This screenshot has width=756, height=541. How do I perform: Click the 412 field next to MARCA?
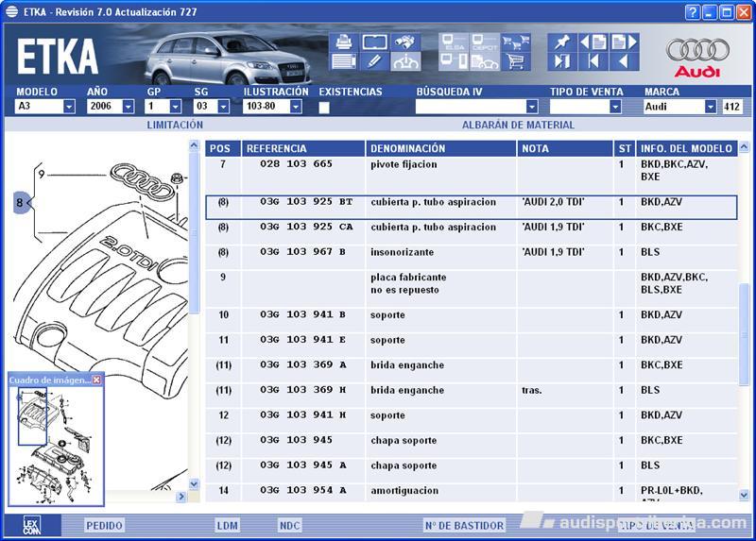point(731,107)
